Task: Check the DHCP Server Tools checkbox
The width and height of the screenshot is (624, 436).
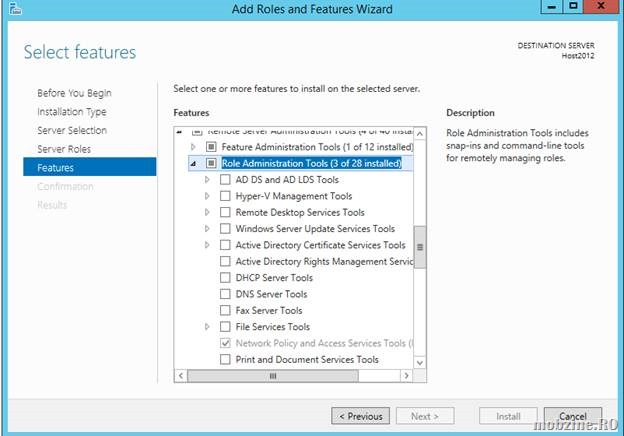Action: 225,277
